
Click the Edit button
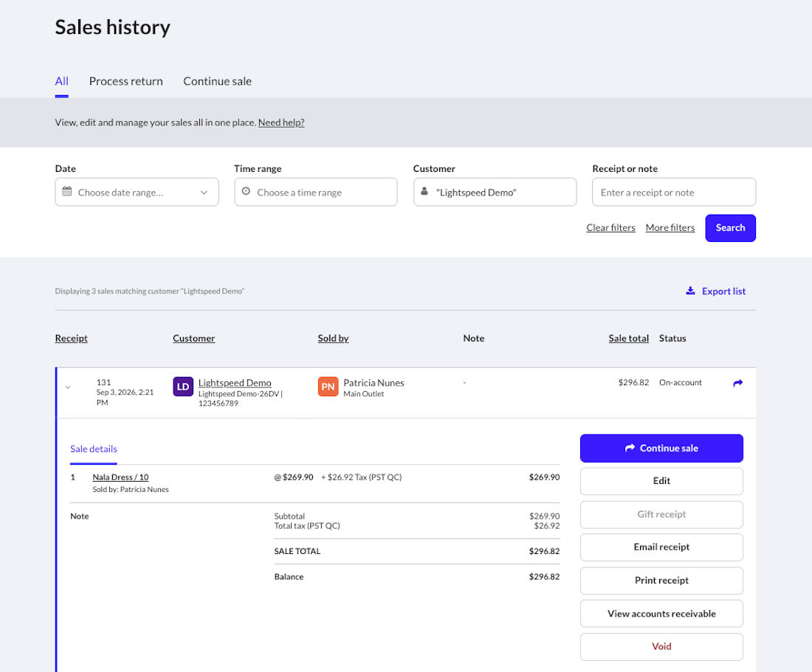coord(661,481)
